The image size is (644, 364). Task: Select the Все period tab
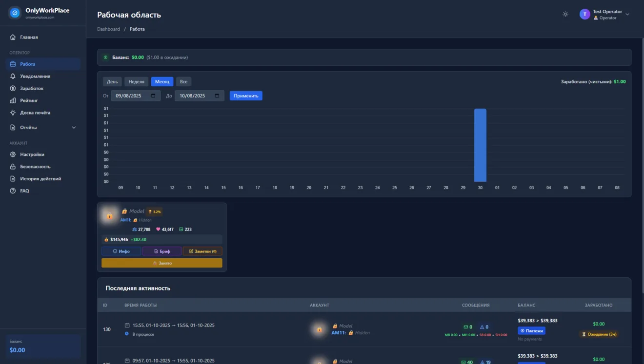coord(184,82)
